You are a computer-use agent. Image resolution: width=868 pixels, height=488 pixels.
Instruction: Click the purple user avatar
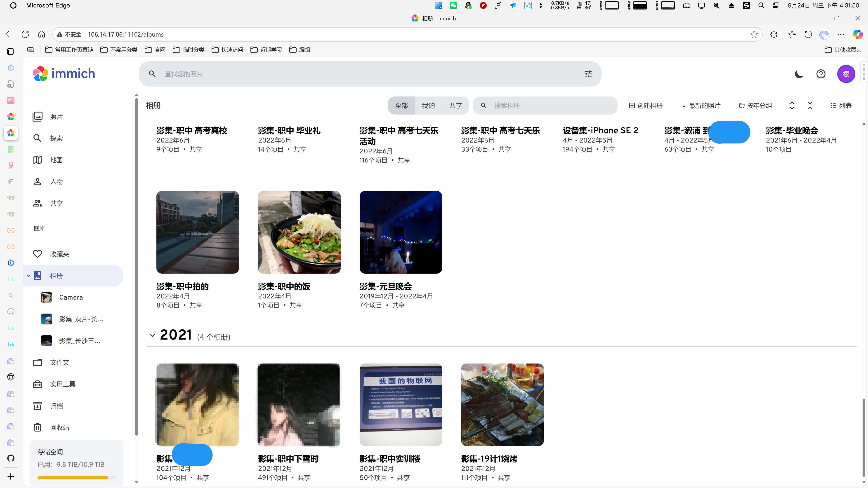tap(846, 74)
